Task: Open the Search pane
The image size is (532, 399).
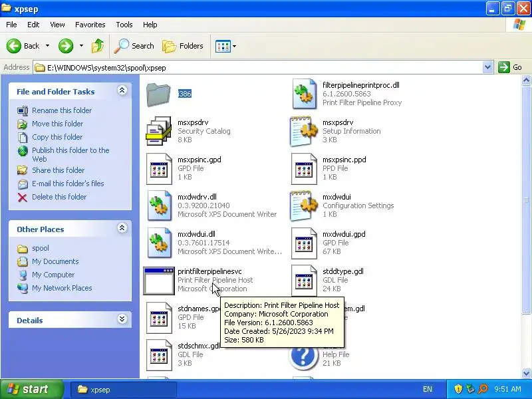Action: 134,46
